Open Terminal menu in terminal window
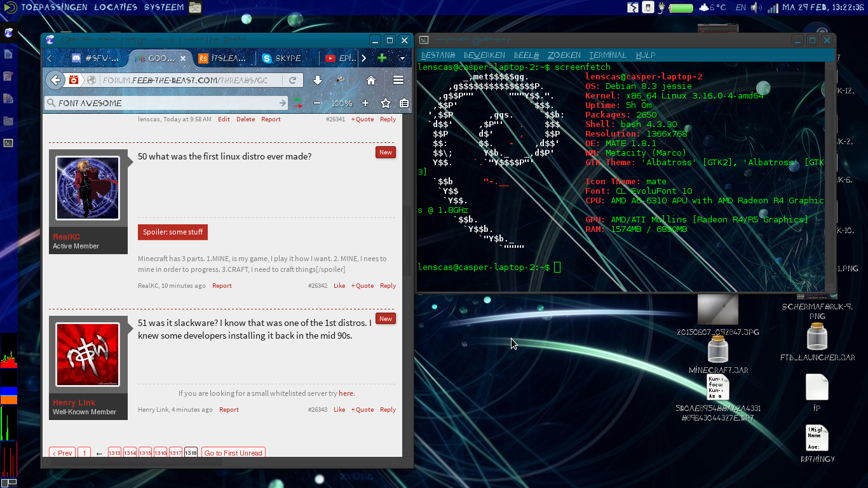 click(607, 55)
